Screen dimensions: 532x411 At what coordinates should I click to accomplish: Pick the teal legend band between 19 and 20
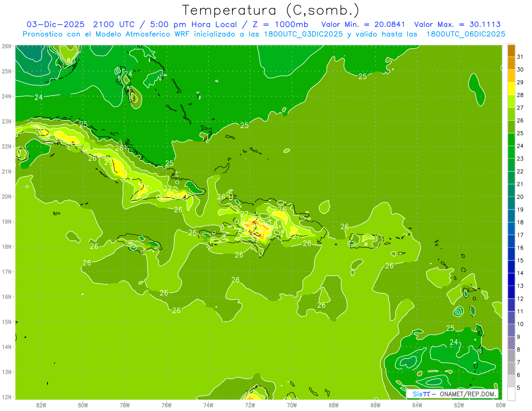click(x=511, y=203)
